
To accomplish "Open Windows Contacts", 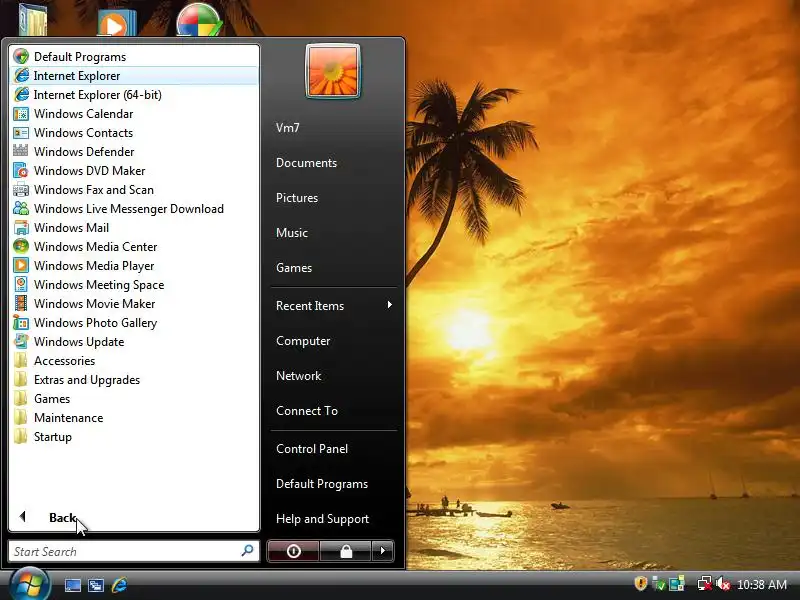I will click(x=134, y=133).
